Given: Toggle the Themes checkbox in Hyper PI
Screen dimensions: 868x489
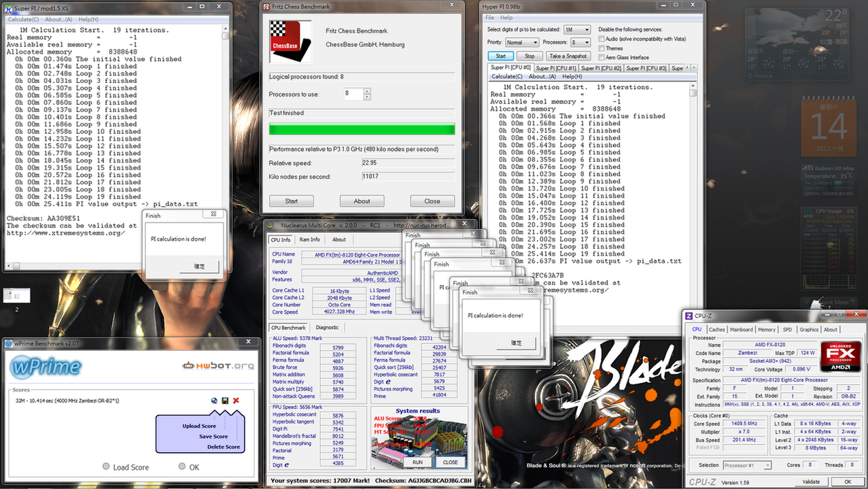Looking at the screenshot, I should (x=602, y=48).
